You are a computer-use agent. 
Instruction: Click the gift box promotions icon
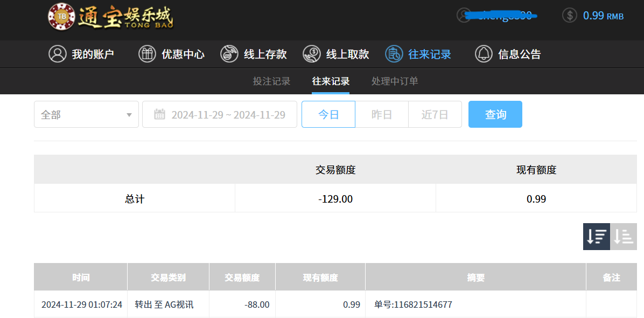pos(147,54)
